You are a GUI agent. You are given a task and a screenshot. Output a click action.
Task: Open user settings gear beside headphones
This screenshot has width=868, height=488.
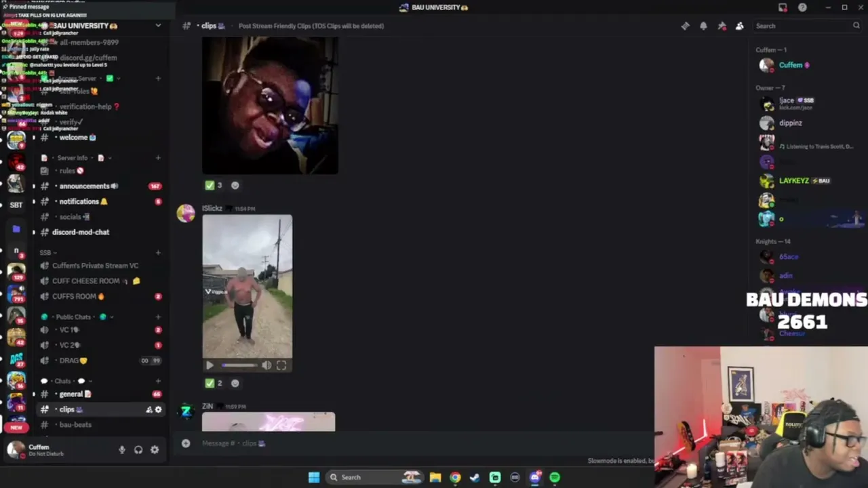click(155, 449)
